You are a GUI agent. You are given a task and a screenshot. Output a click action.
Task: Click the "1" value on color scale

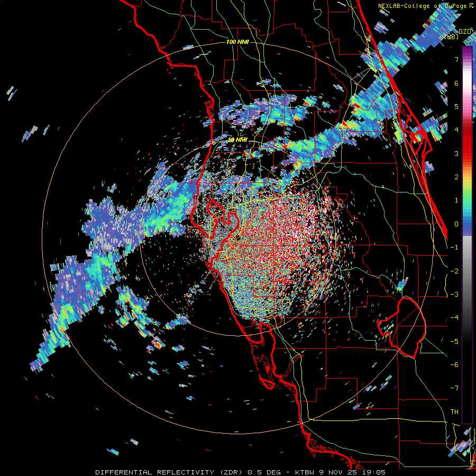(456, 200)
